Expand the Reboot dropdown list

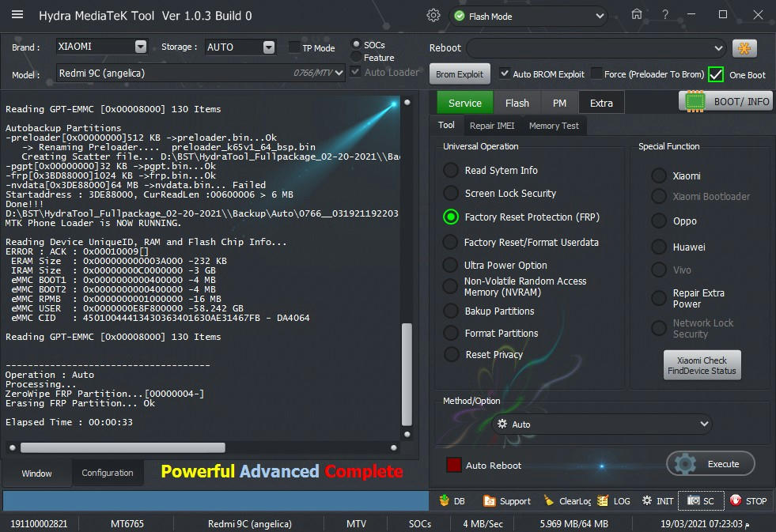click(718, 48)
